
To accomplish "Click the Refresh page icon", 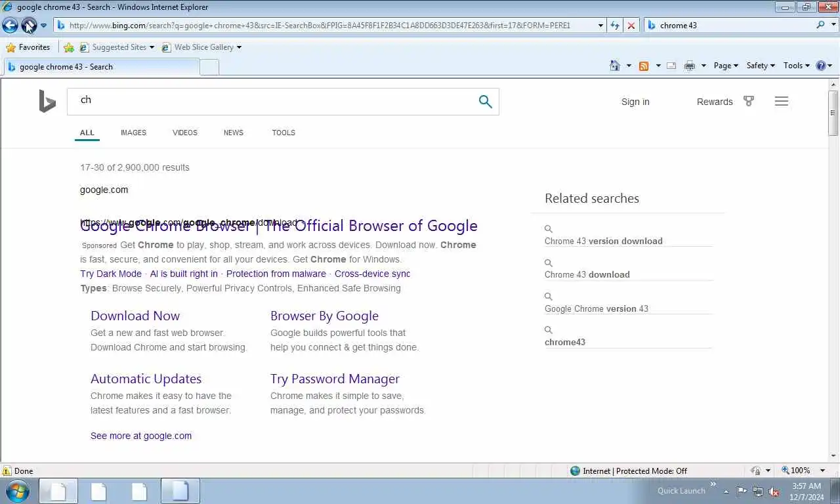I will 615,26.
